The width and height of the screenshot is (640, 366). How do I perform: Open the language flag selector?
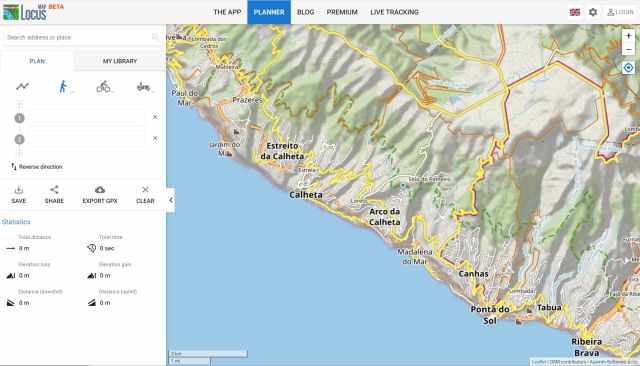coord(575,12)
